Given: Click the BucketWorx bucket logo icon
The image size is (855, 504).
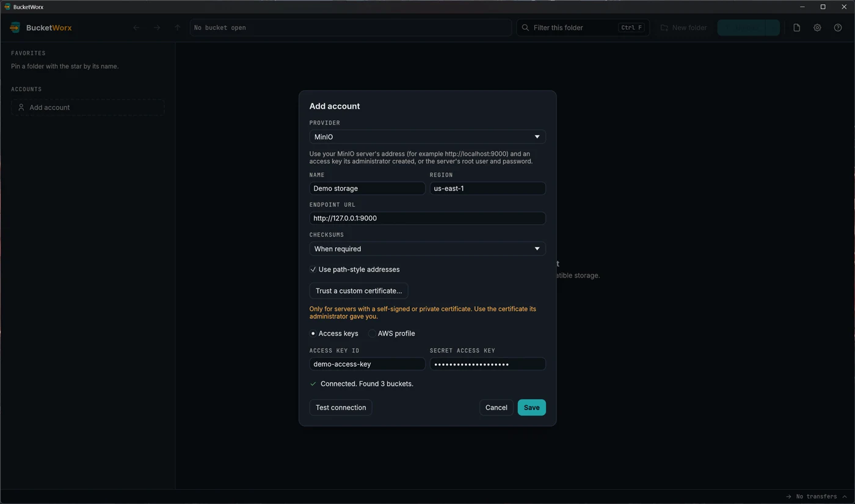Looking at the screenshot, I should pyautogui.click(x=15, y=27).
